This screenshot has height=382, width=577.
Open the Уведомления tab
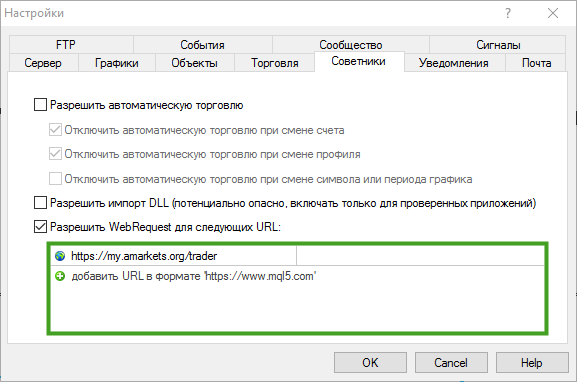click(x=454, y=63)
